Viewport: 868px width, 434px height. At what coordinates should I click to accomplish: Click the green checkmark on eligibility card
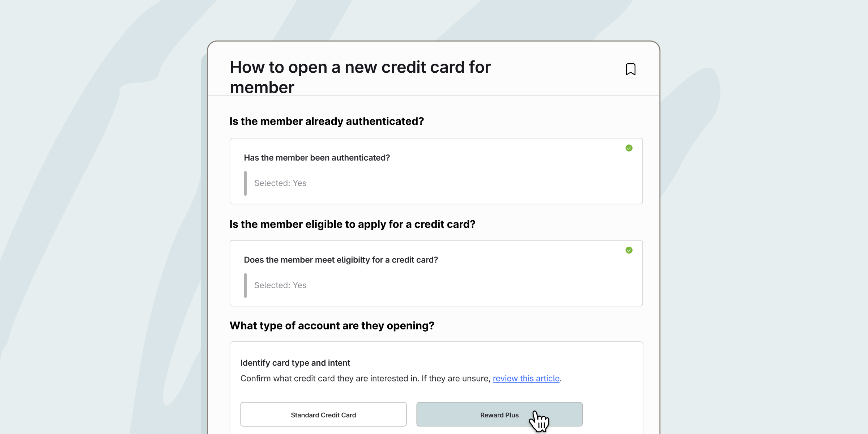tap(629, 250)
